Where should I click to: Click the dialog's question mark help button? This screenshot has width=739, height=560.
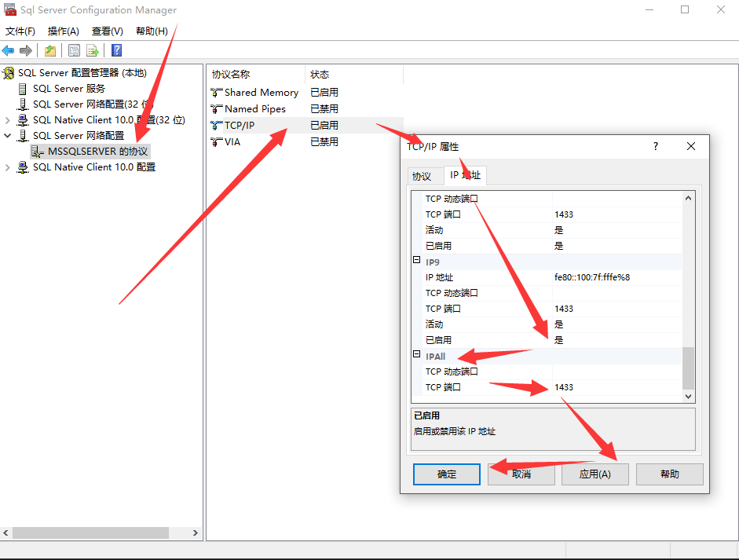(x=656, y=147)
